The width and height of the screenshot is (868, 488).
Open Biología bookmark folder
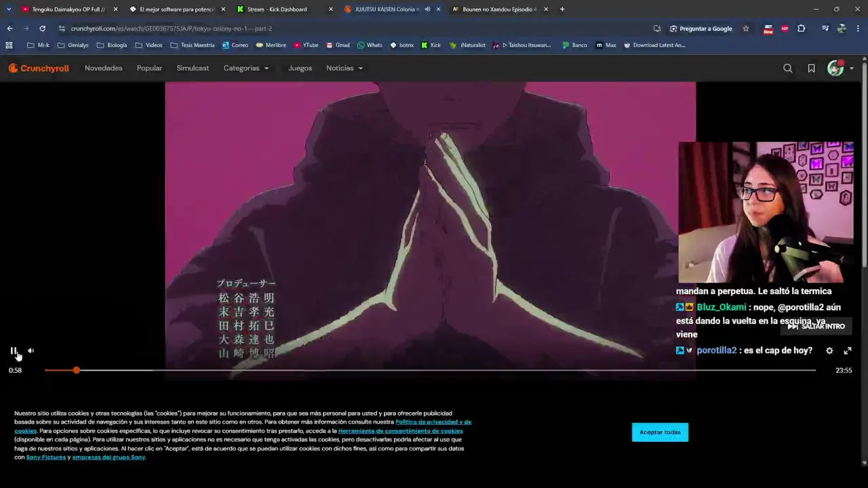[112, 45]
